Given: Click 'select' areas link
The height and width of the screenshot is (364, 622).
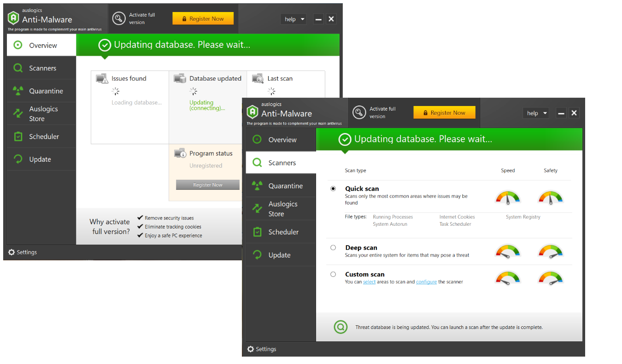Looking at the screenshot, I should (370, 282).
